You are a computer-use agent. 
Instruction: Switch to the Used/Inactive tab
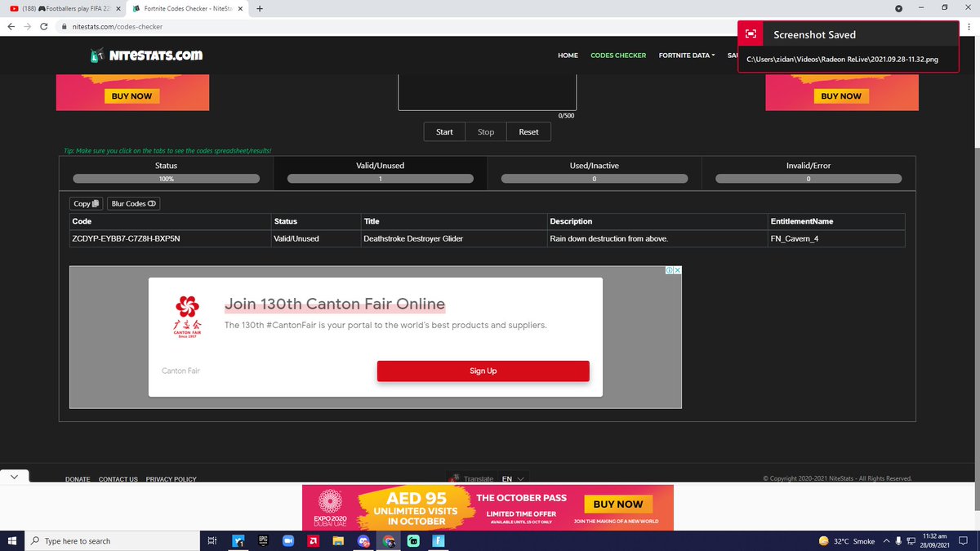[x=594, y=172]
